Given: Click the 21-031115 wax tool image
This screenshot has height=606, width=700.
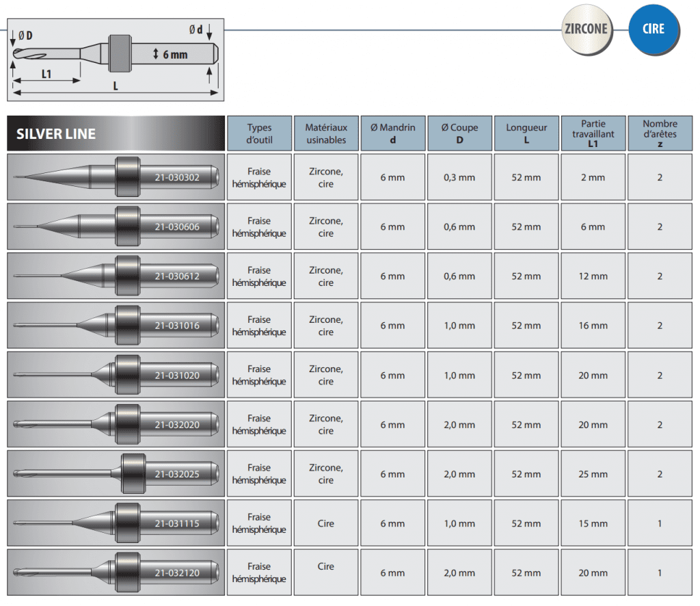Looking at the screenshot, I should pyautogui.click(x=116, y=523).
